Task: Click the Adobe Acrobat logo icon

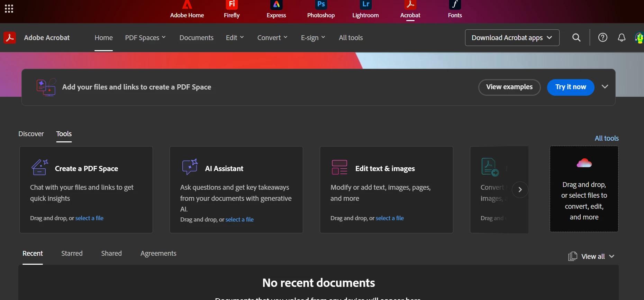Action: pyautogui.click(x=10, y=38)
